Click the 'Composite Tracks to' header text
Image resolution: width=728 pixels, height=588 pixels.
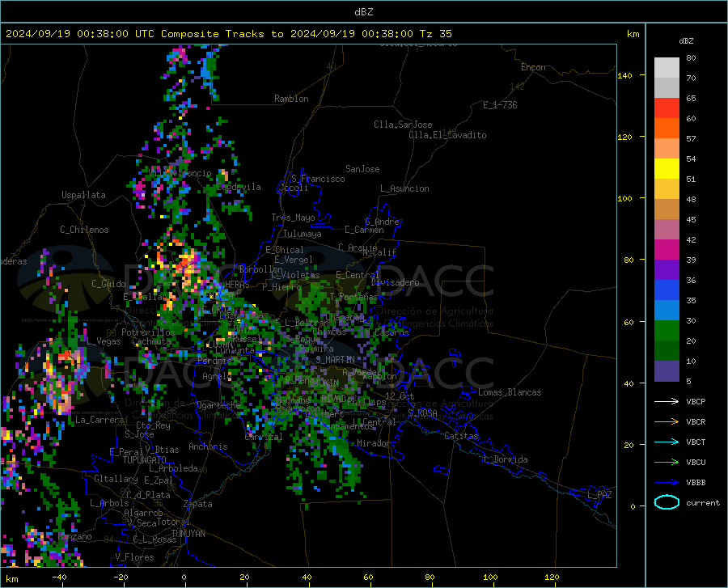222,34
